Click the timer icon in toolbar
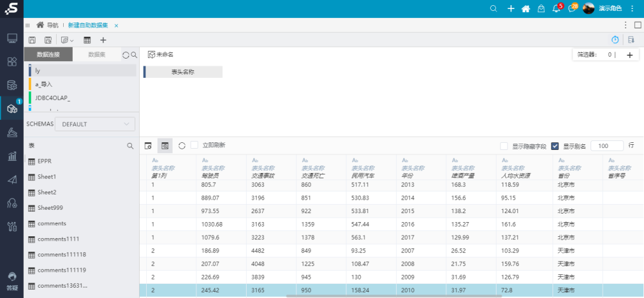The width and height of the screenshot is (644, 298). (615, 40)
